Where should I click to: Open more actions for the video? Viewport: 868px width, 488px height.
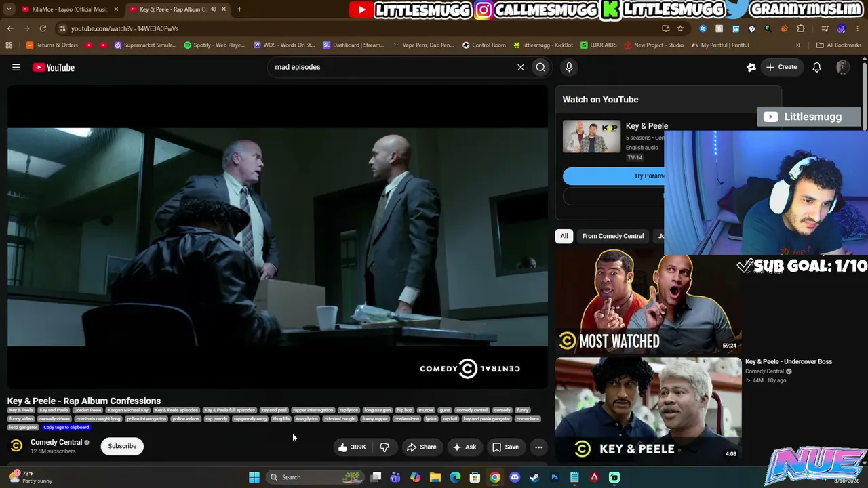tap(538, 447)
